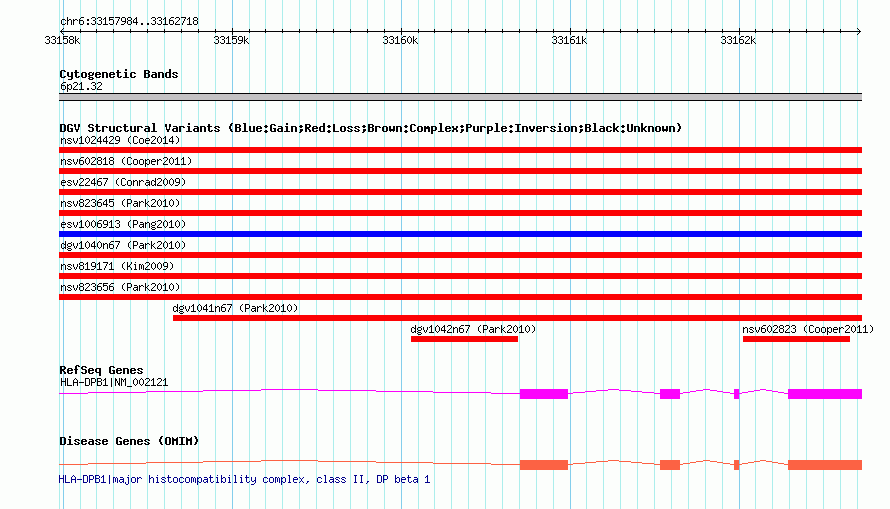Select the Disease Genes (OMIM) track title
Viewport: 890px width, 509px height.
[129, 441]
